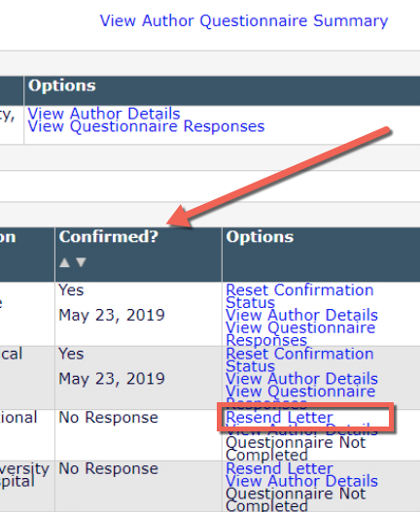
Task: Open View Questionnaire Responses in first Yes row
Action: pyautogui.click(x=300, y=333)
